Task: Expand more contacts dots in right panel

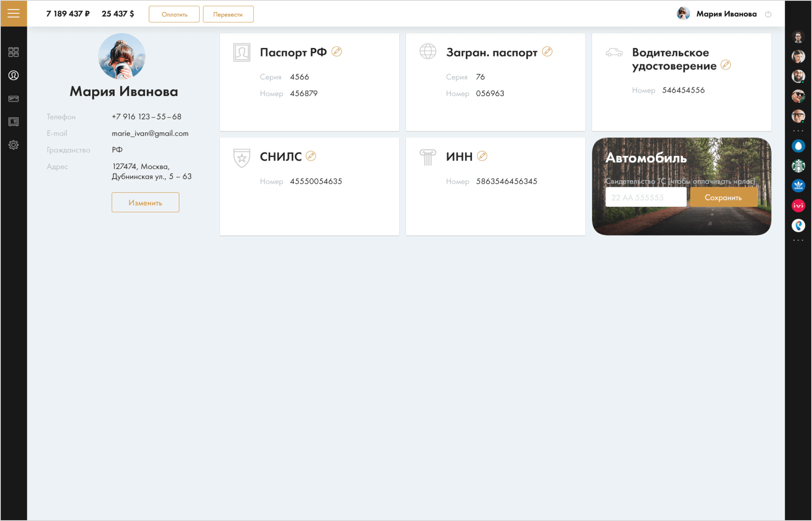Action: click(x=798, y=131)
